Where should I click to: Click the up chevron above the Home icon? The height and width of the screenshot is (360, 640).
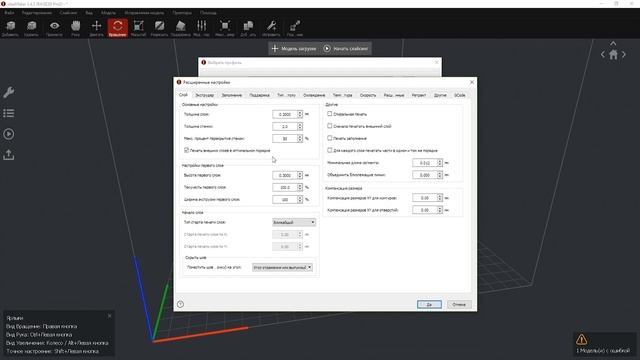(613, 43)
